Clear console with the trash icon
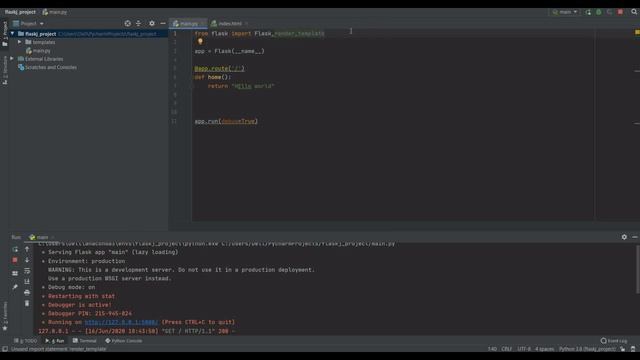Viewport: 640px width, 360px height. tap(27, 303)
